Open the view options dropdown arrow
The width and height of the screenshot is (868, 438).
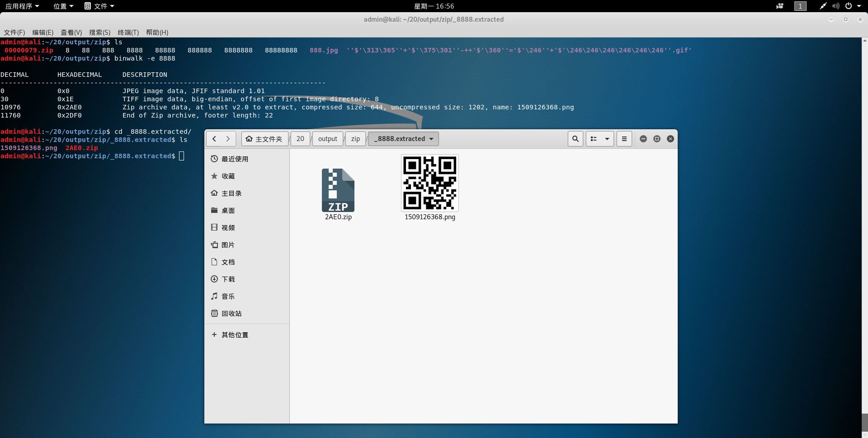607,139
